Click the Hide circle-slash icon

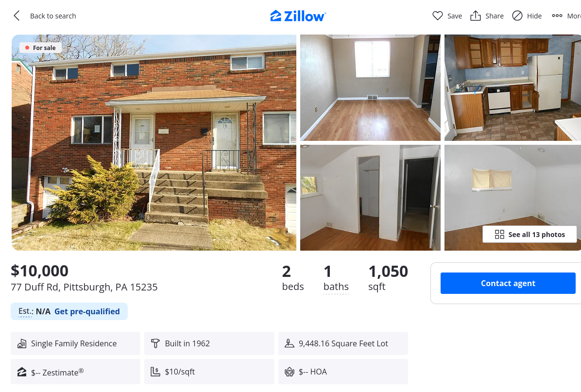pos(517,16)
